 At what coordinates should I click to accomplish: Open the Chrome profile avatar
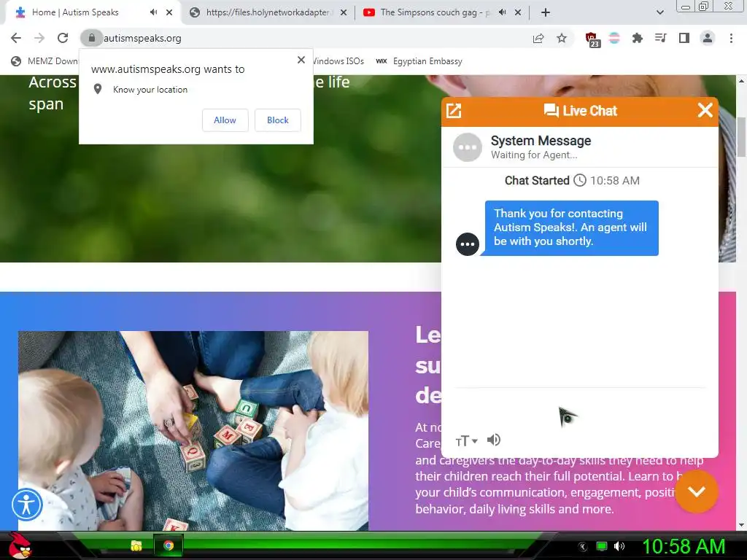[x=708, y=38]
